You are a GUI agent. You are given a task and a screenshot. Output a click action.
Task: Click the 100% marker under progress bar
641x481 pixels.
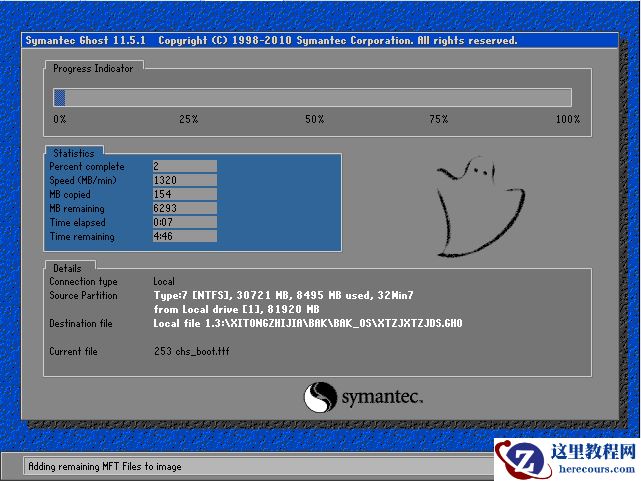click(567, 120)
